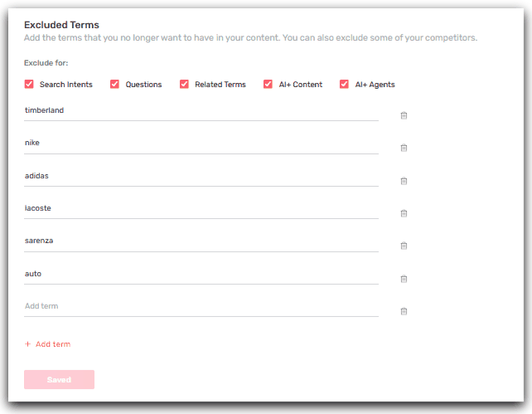Select the lacoste term input

point(201,208)
